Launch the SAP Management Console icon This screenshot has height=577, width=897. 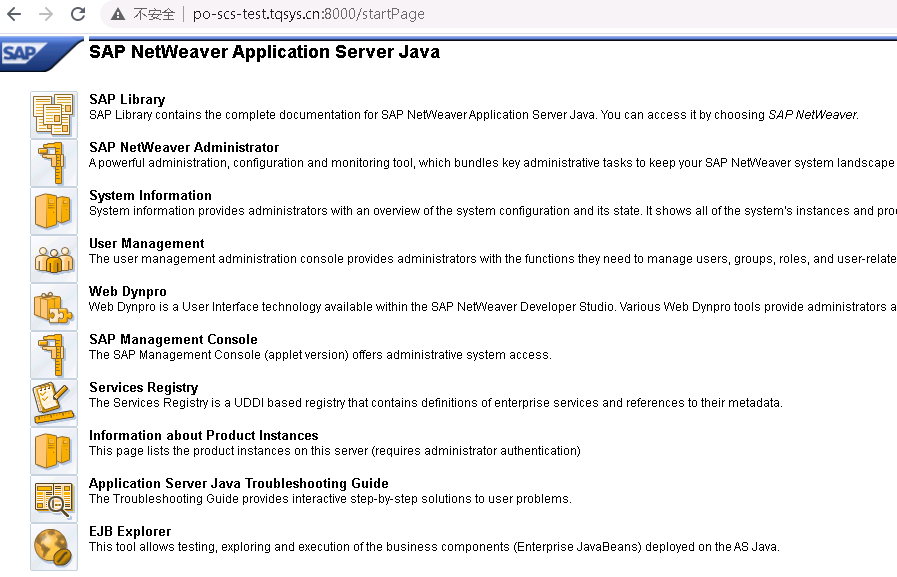(x=54, y=355)
